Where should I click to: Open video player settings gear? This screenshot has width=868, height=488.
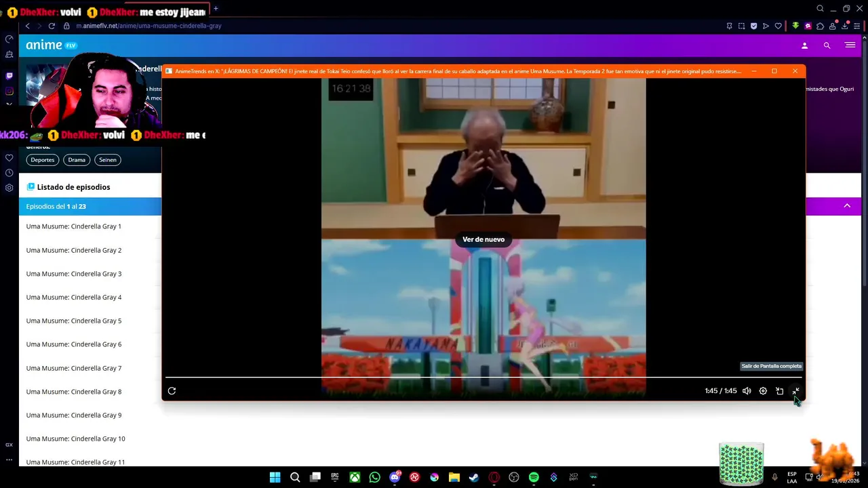[763, 391]
